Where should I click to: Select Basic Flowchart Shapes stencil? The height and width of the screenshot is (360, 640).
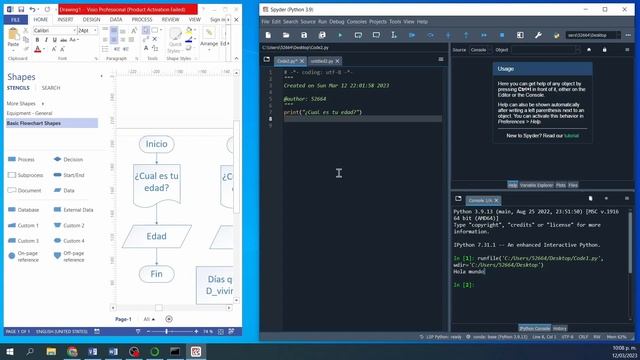52,123
